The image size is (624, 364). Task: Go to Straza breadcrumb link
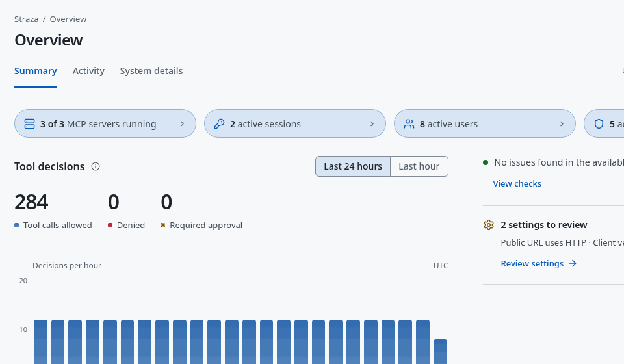pos(26,19)
